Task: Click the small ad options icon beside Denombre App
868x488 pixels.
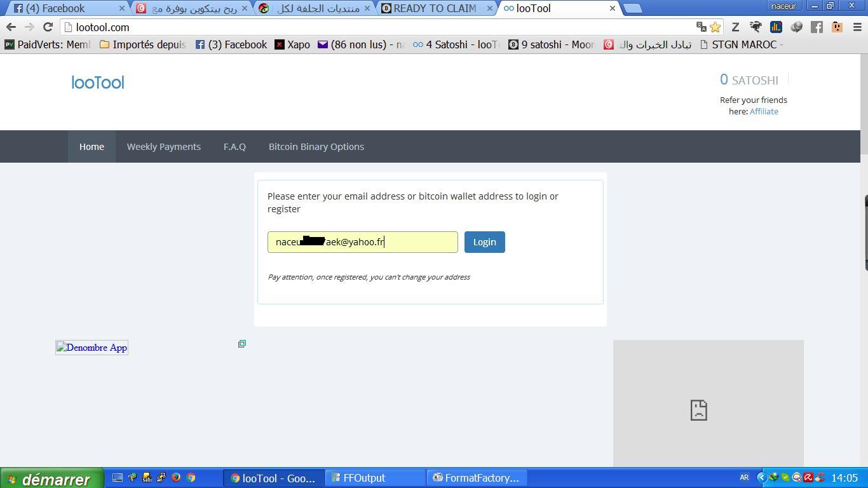Action: [x=242, y=344]
